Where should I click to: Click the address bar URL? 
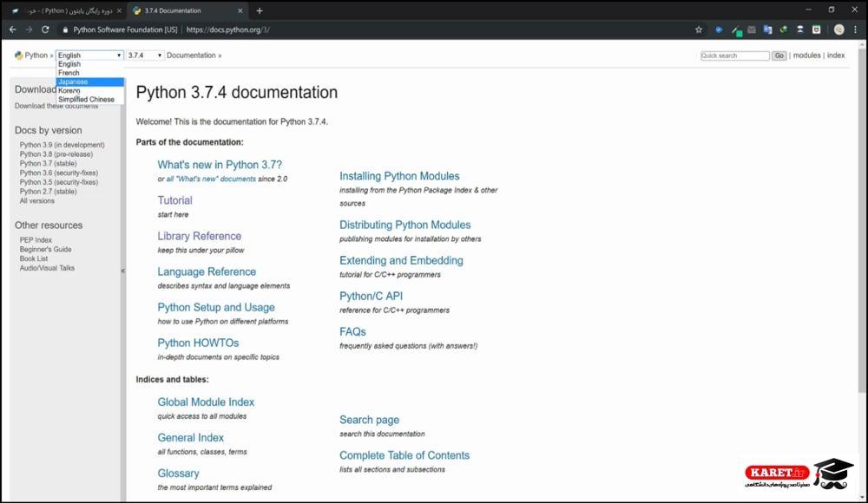pos(228,29)
